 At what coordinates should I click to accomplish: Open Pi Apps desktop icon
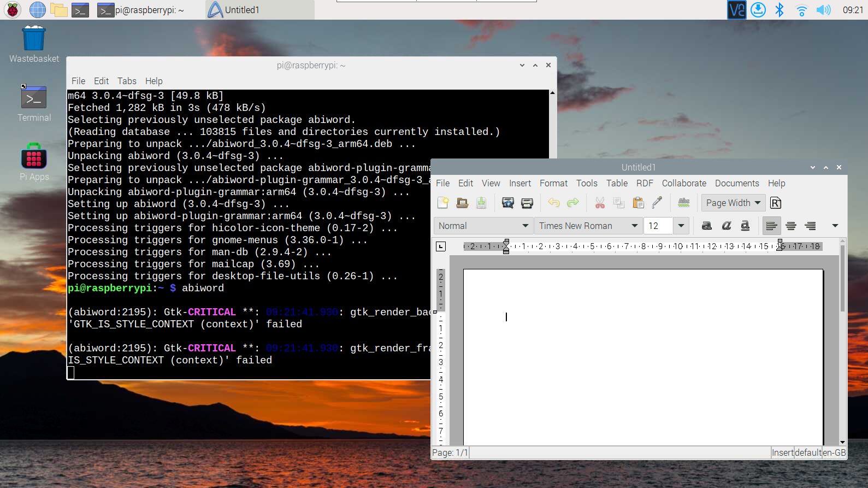[34, 162]
